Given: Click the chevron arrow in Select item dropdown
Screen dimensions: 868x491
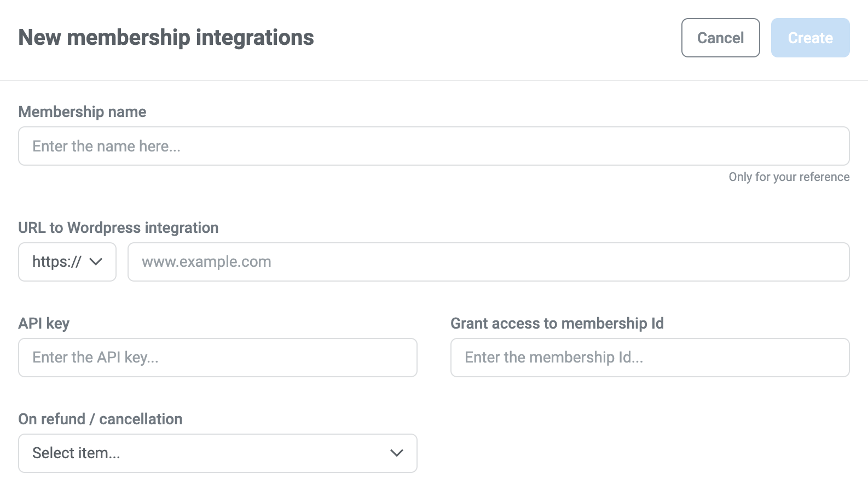Looking at the screenshot, I should pyautogui.click(x=396, y=453).
